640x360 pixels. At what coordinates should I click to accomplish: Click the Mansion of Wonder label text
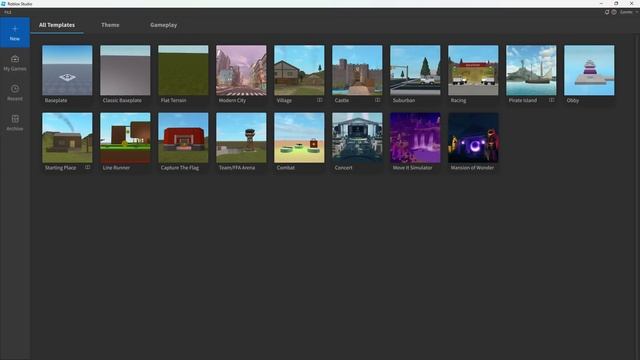(x=472, y=168)
